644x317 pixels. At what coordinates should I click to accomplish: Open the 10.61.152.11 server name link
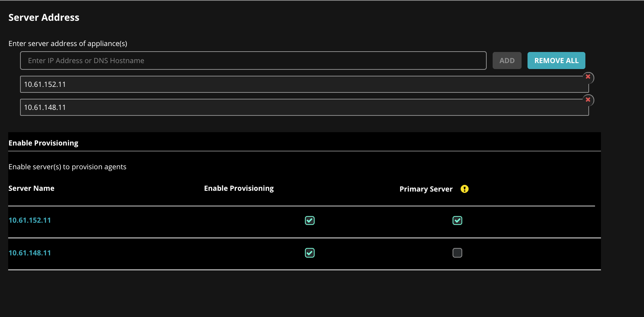tap(30, 220)
